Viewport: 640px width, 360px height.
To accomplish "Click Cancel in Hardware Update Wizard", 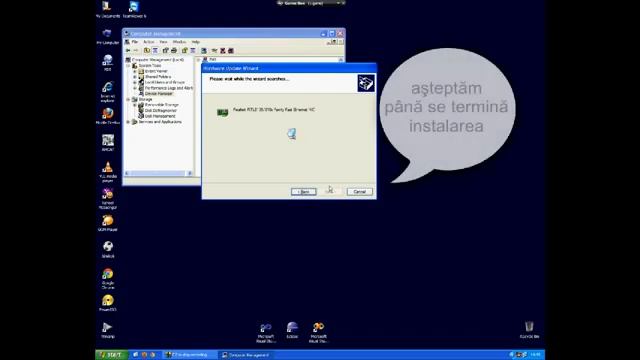I will coord(360,192).
